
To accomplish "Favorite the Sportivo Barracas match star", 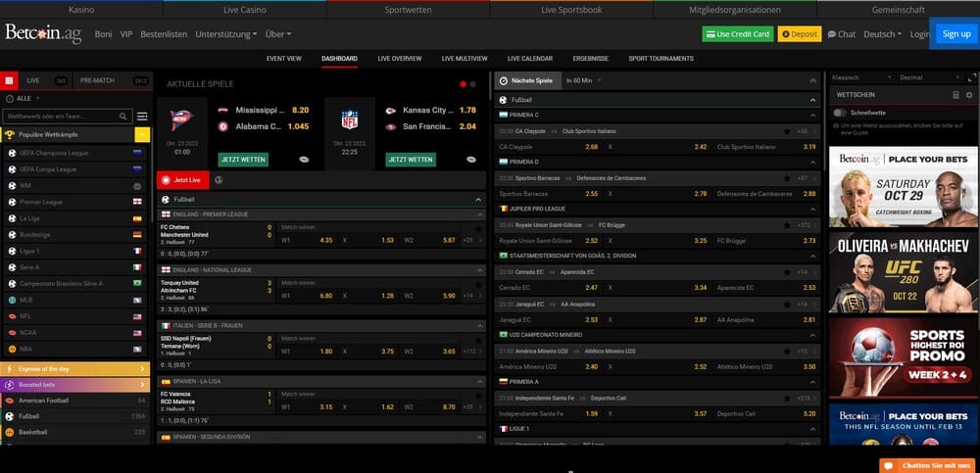I will [x=787, y=178].
